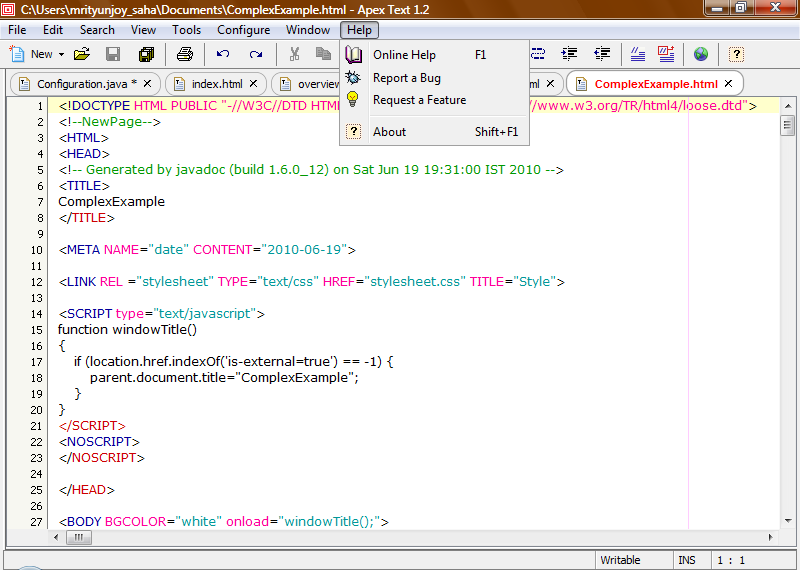
Task: Click the javadoc generated comment line
Action: click(311, 170)
